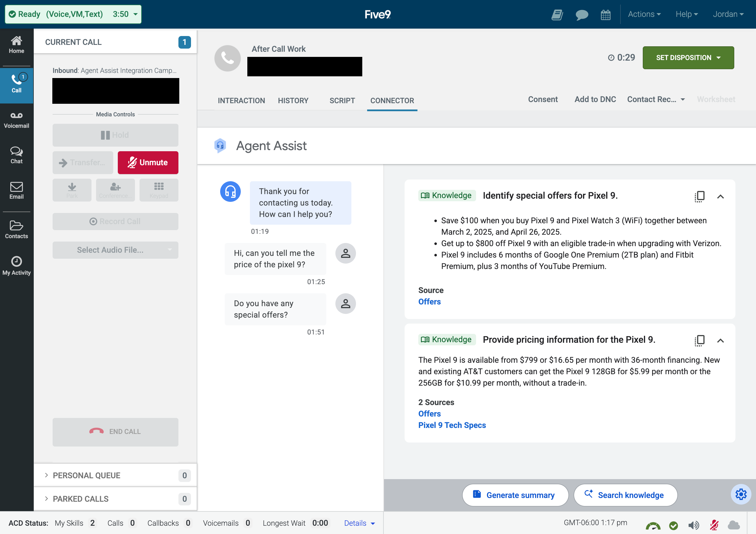Open the Jordan user menu
The width and height of the screenshot is (756, 534).
pos(728,14)
